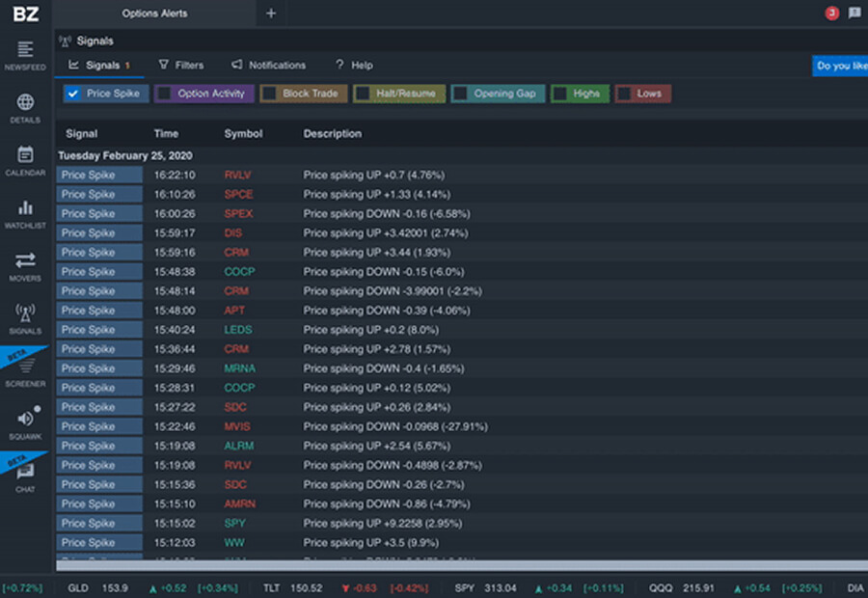Click the RVLV symbol link at 16:22:10
This screenshot has height=598, width=868.
click(x=237, y=176)
